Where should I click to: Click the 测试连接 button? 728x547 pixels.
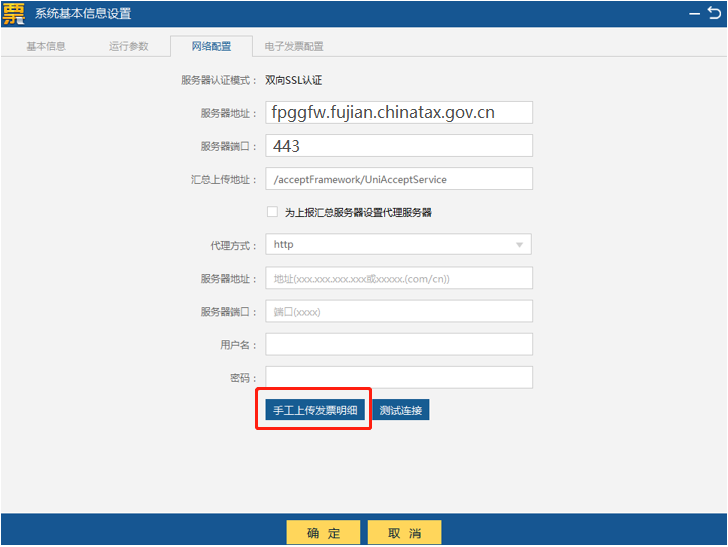(x=401, y=410)
